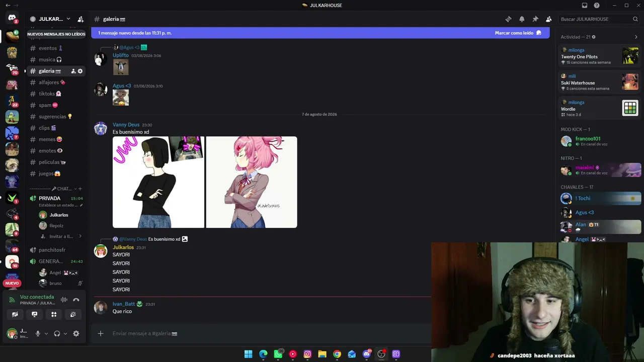This screenshot has height=362, width=644.
Task: Add a channel to CHAT category
Action: pos(80,189)
